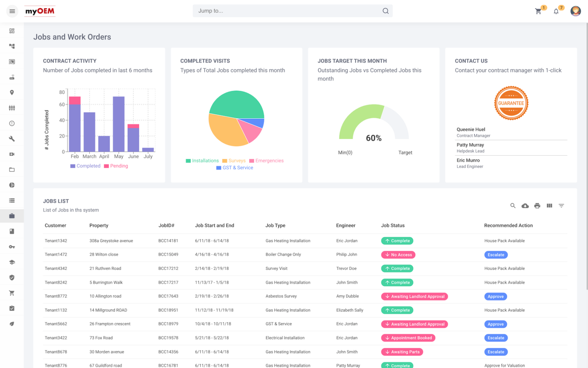Select the wrench tools icon in sidebar
This screenshot has width=588, height=368.
[12, 138]
